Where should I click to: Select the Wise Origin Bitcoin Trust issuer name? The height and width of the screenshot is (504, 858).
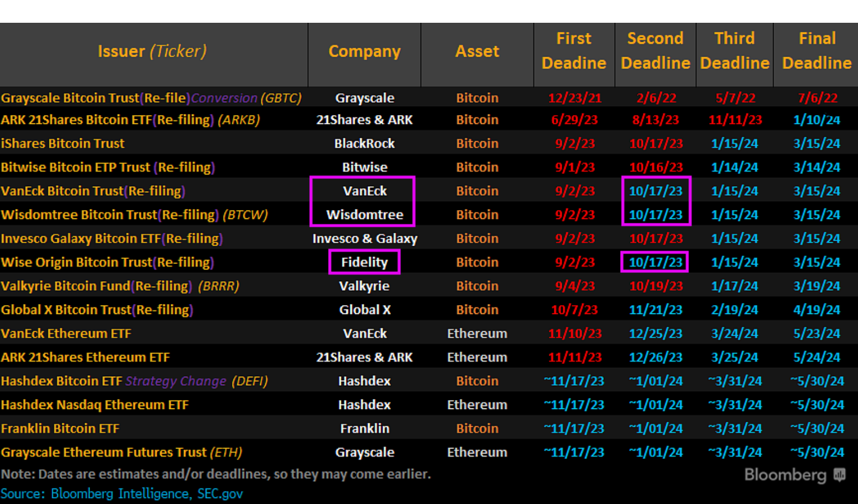coord(107,262)
